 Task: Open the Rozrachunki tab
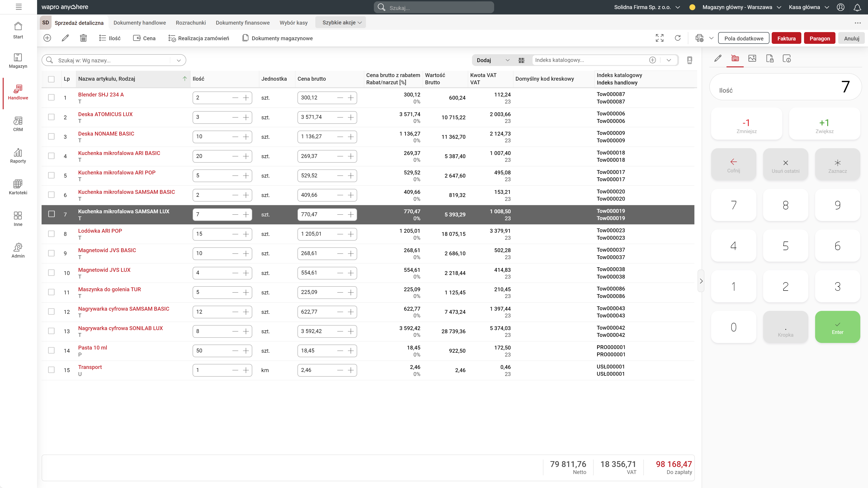click(x=191, y=23)
